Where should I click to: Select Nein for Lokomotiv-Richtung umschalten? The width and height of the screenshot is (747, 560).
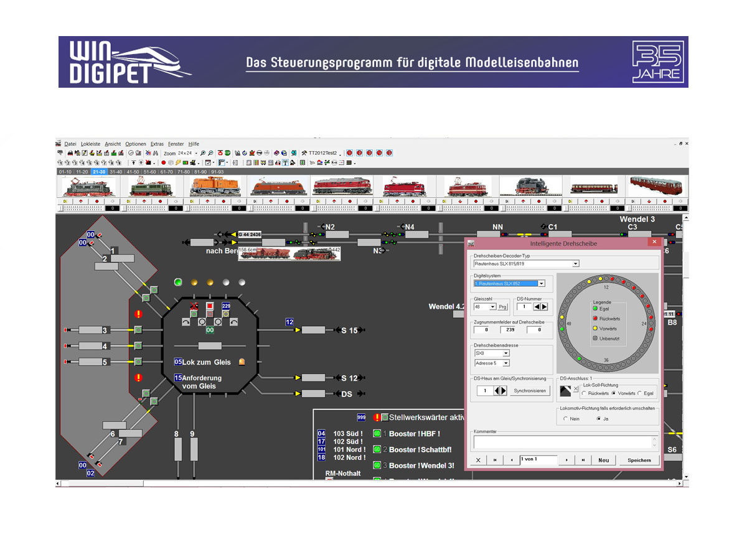coord(565,419)
